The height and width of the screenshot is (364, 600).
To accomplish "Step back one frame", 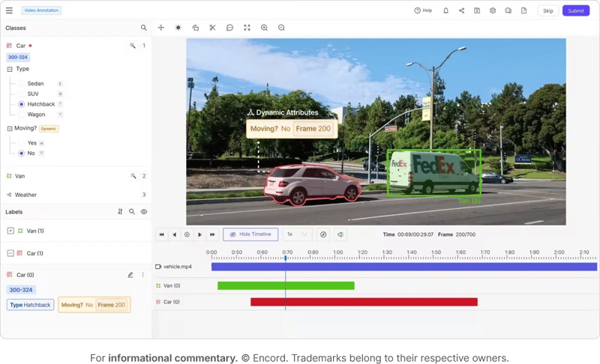I will pos(175,234).
